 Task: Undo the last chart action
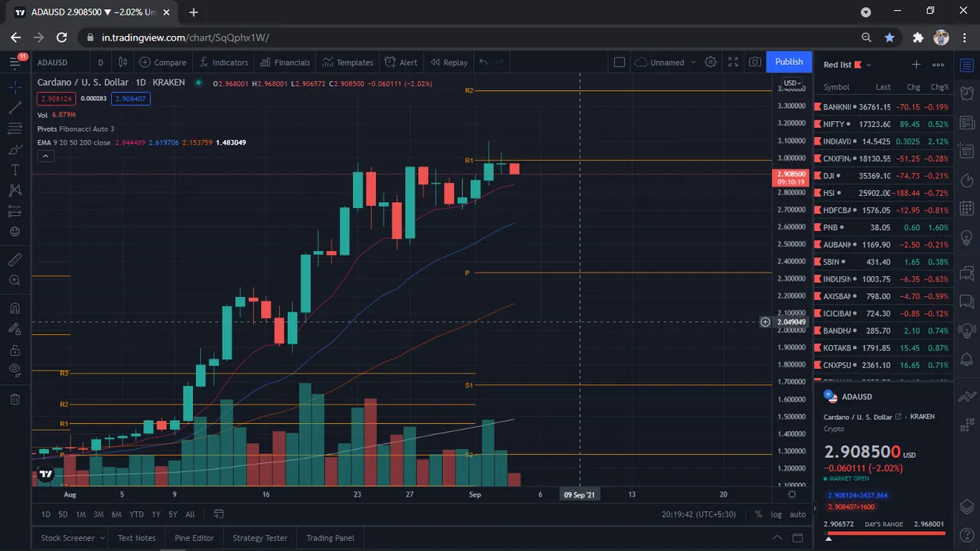pyautogui.click(x=483, y=62)
